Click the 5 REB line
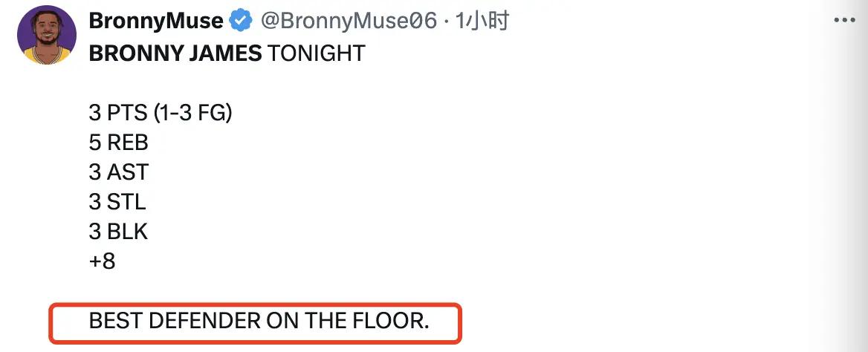The image size is (868, 352). [x=119, y=143]
